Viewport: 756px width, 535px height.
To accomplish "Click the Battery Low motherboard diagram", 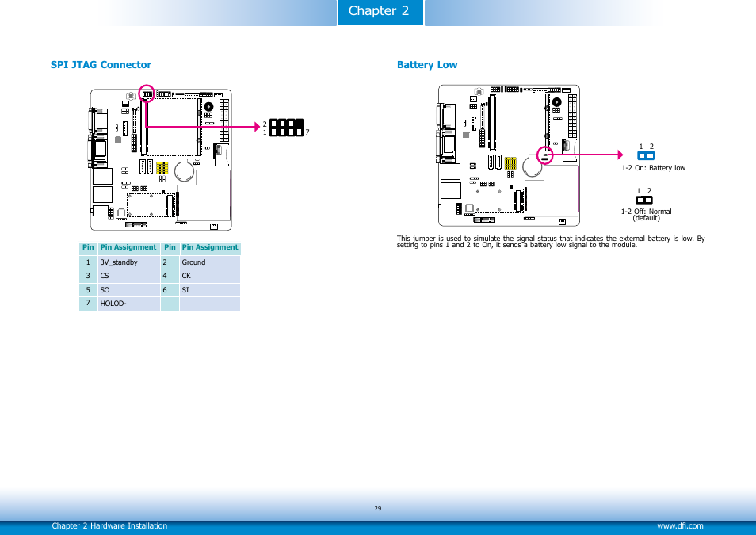I will coord(509,155).
